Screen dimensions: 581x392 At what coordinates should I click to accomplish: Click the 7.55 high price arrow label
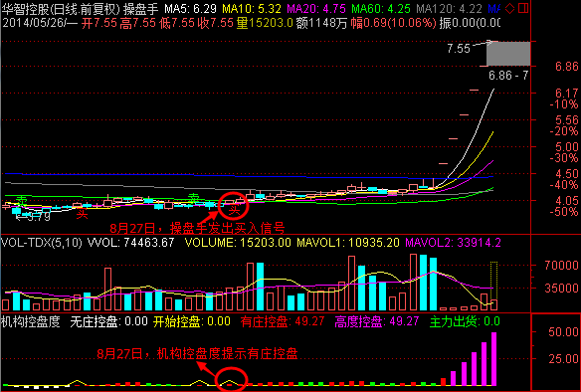[459, 48]
